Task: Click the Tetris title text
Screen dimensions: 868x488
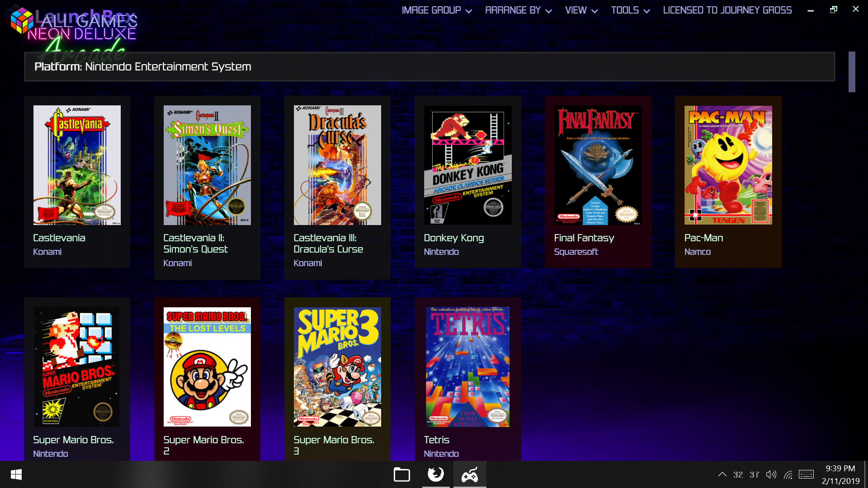Action: (x=437, y=440)
